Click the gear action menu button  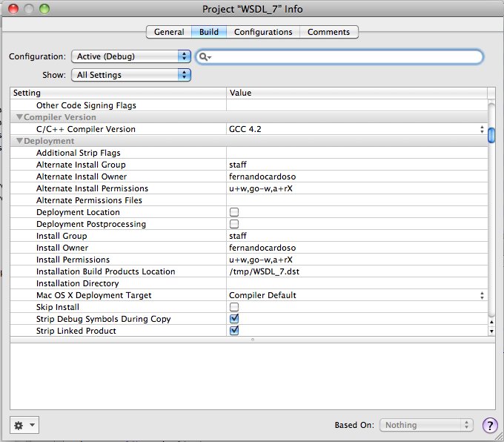click(24, 425)
